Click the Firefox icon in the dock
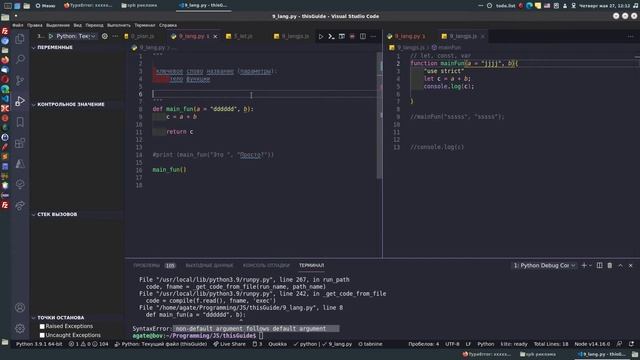This screenshot has width=640, height=360. point(5,60)
